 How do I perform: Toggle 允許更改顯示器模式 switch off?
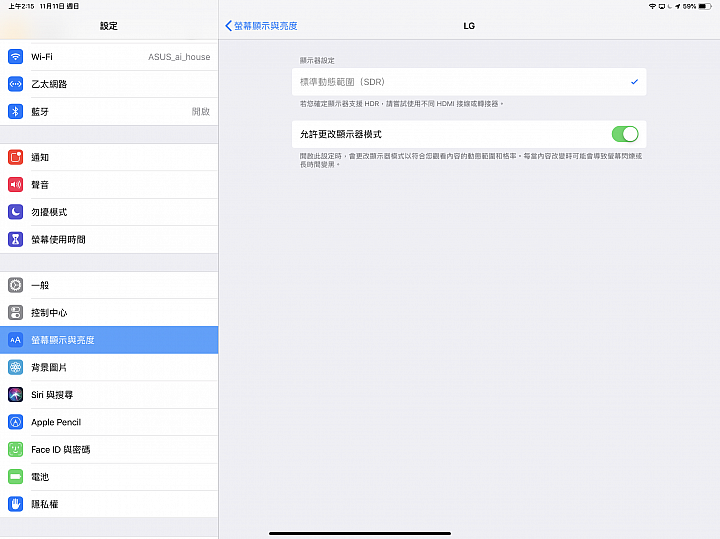pyautogui.click(x=625, y=134)
